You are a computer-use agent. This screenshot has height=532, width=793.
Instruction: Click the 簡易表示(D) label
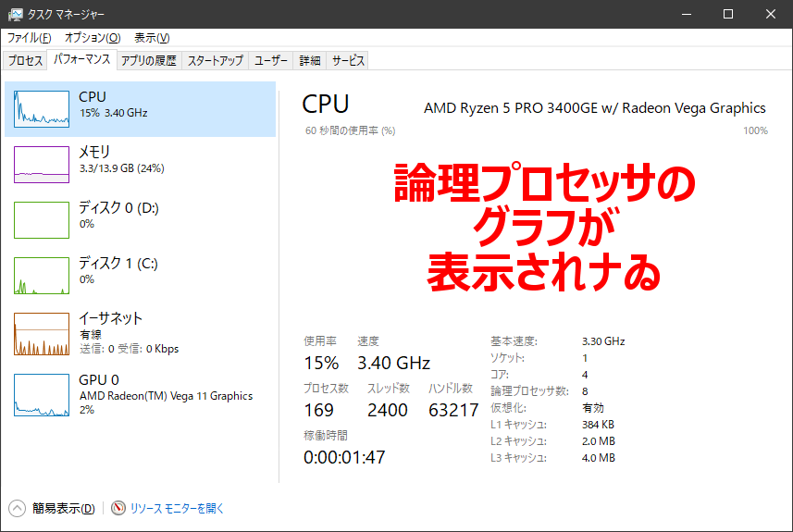(x=63, y=508)
